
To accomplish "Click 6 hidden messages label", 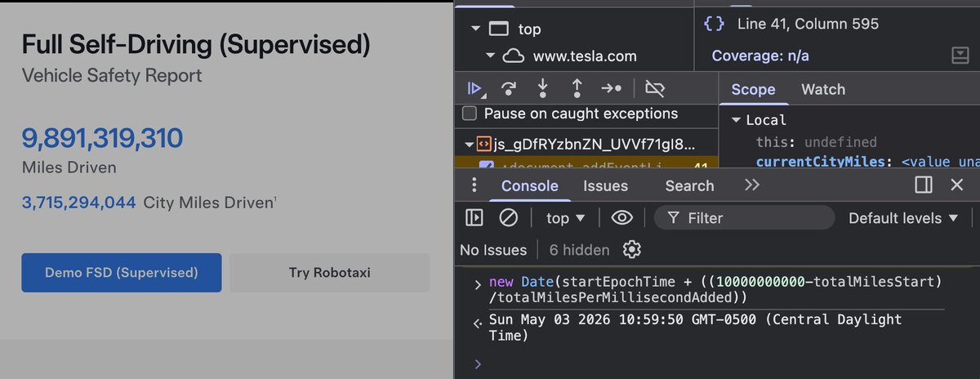I will pyautogui.click(x=579, y=249).
